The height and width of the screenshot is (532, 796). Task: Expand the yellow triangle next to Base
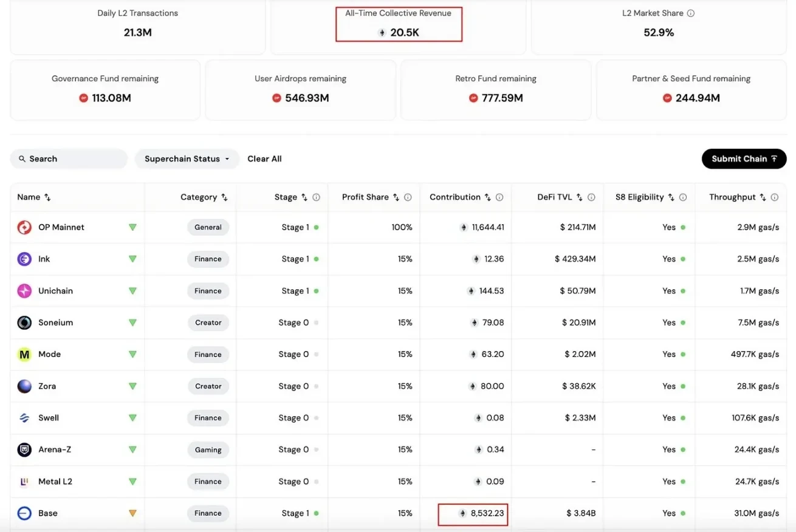tap(132, 513)
